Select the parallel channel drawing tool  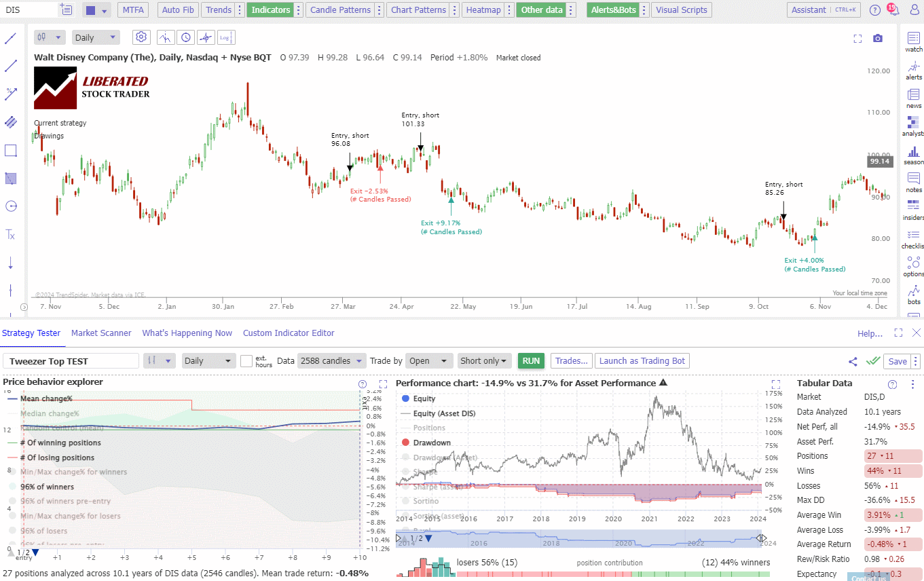pos(11,122)
